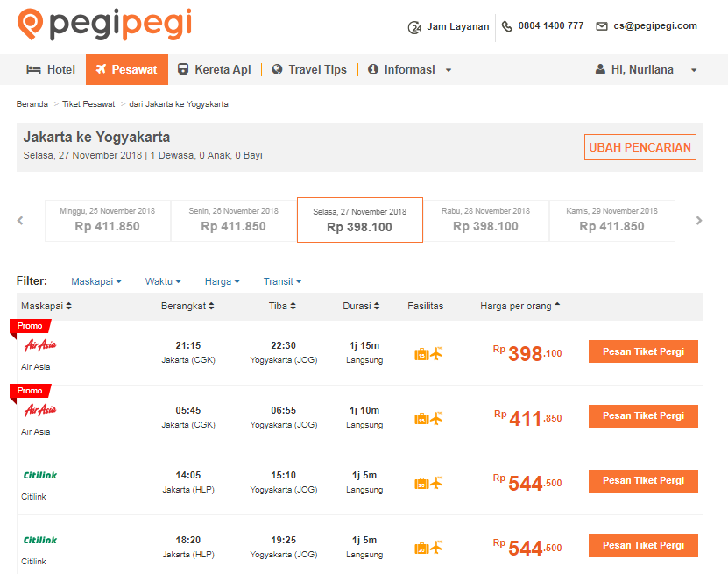Select the Pesawat tab
The image size is (728, 574).
[x=127, y=69]
